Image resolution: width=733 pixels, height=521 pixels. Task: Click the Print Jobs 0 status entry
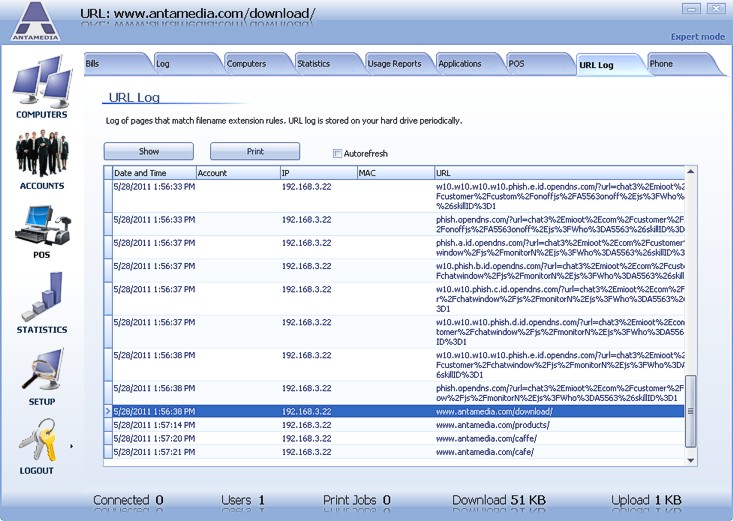click(357, 500)
